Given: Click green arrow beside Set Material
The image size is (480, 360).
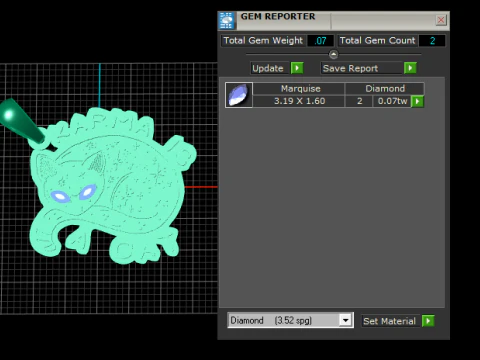Looking at the screenshot, I should 428,321.
